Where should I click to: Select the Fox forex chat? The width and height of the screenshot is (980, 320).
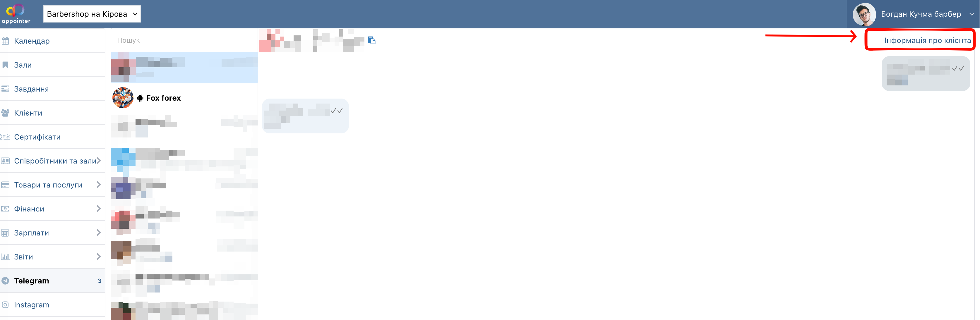[x=184, y=98]
